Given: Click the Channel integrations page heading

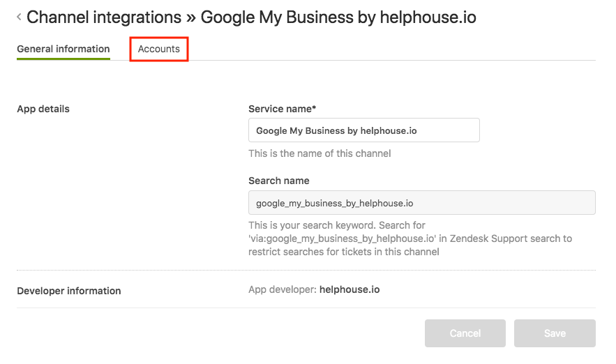Looking at the screenshot, I should [x=104, y=17].
